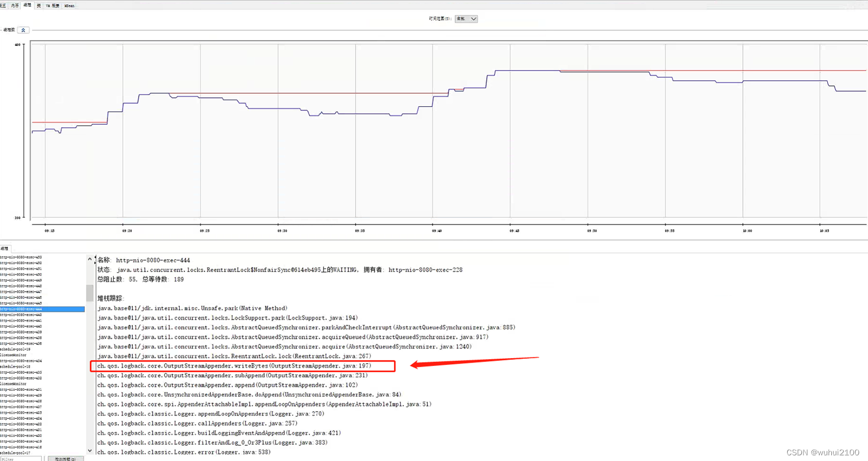Select thread http-nio-8080-exec-419
The height and width of the screenshot is (461, 868).
(x=21, y=441)
